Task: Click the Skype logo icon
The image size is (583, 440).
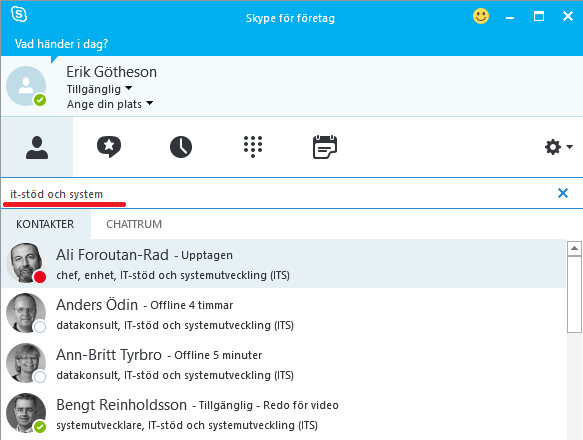Action: coord(19,15)
